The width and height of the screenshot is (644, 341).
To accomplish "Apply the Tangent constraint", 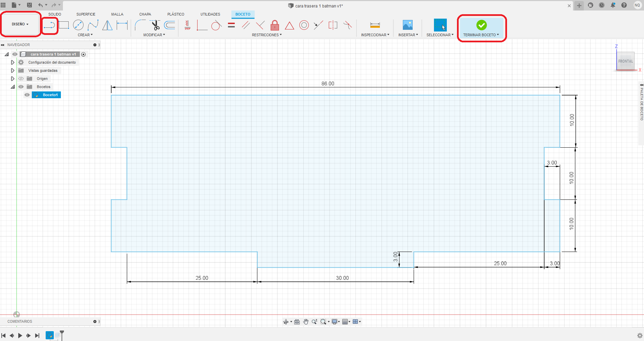I will click(216, 25).
